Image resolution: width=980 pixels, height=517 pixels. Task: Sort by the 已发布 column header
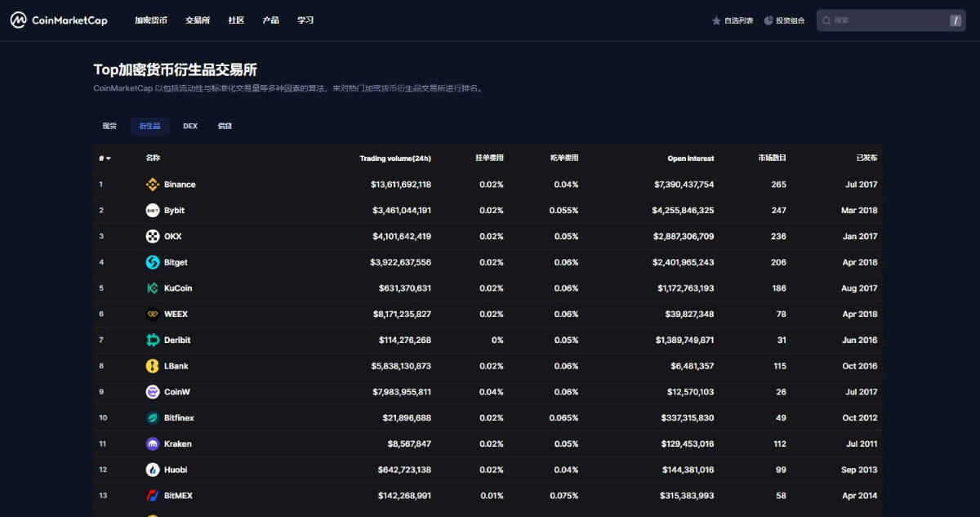[x=867, y=158]
